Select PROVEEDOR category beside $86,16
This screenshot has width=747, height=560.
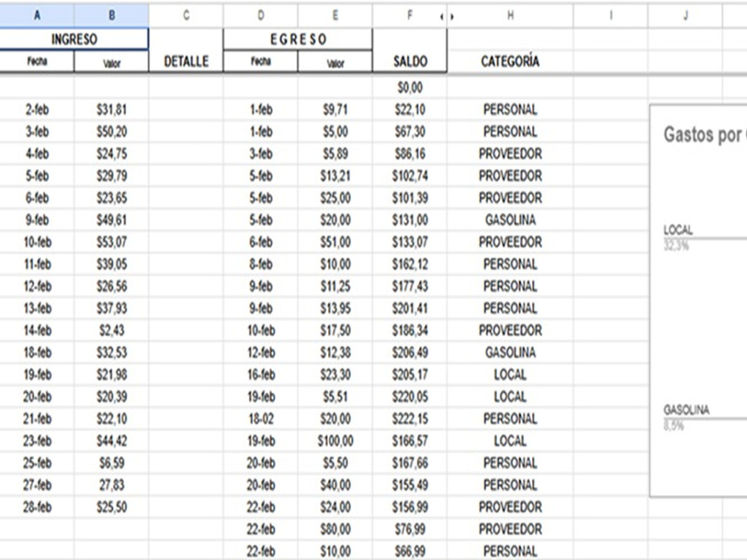(510, 154)
